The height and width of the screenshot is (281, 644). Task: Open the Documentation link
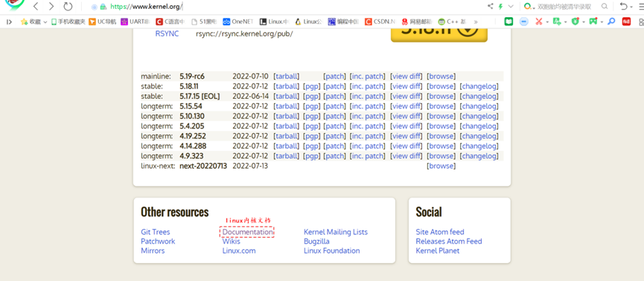pos(247,232)
